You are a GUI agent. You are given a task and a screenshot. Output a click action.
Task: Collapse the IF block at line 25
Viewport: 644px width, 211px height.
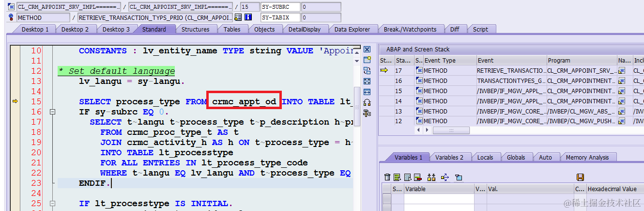pos(53,203)
